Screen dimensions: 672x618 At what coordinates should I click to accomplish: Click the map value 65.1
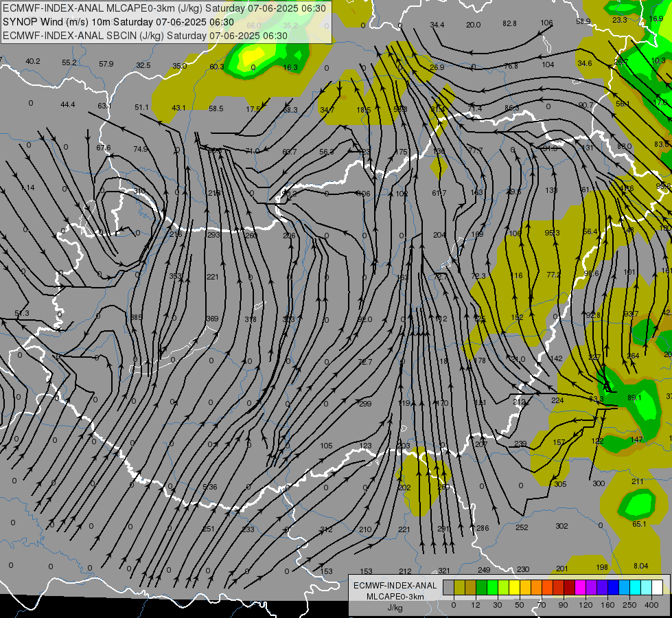coord(639,524)
